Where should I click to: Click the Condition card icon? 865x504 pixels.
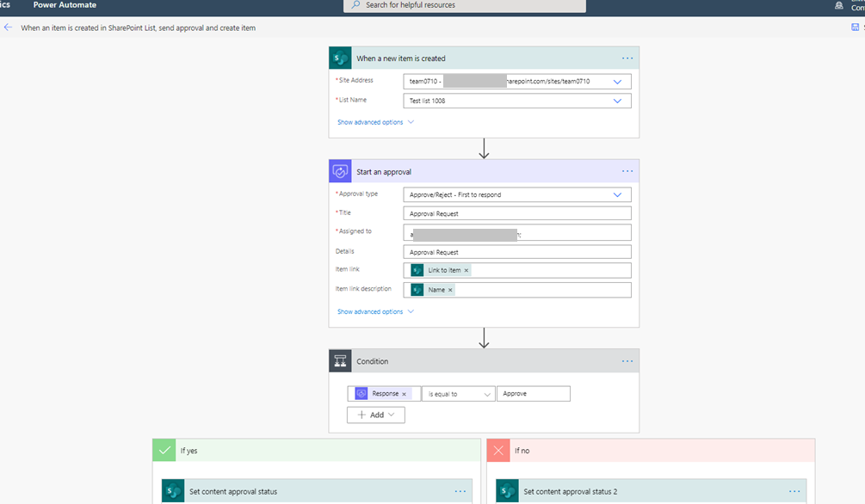tap(340, 361)
